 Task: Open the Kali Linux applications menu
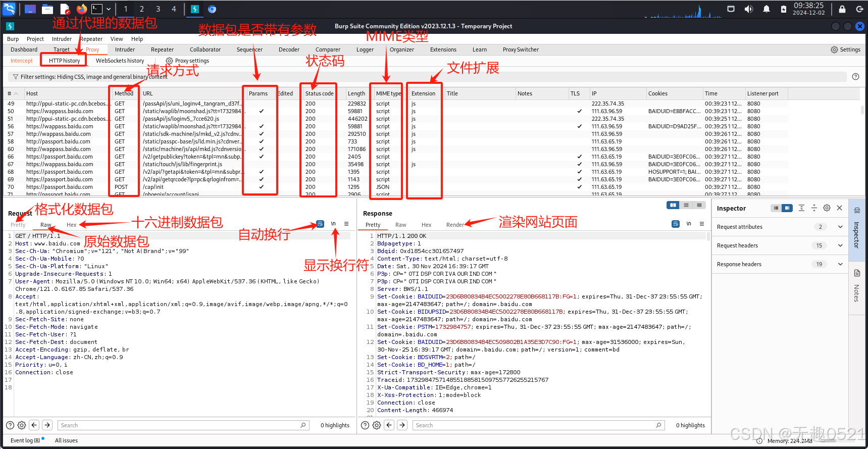click(x=9, y=9)
